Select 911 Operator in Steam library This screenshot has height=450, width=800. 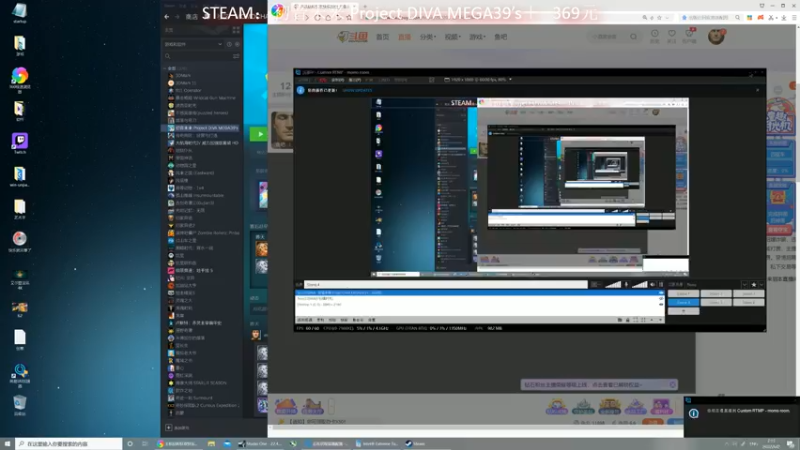click(x=188, y=90)
